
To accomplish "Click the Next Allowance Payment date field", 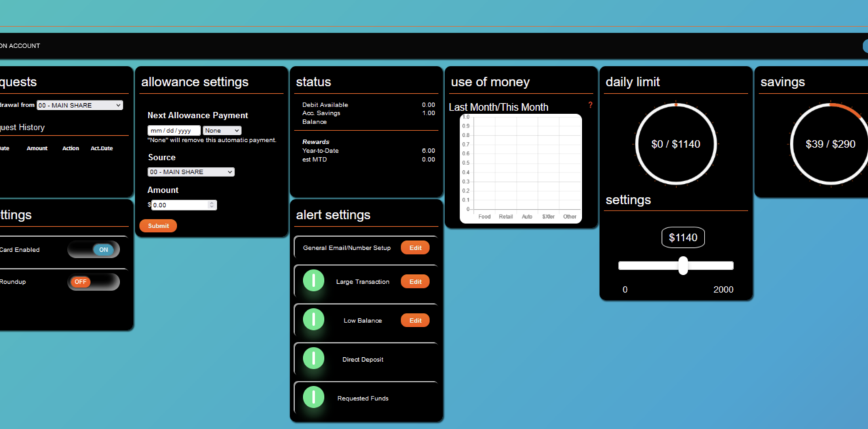I will [174, 130].
